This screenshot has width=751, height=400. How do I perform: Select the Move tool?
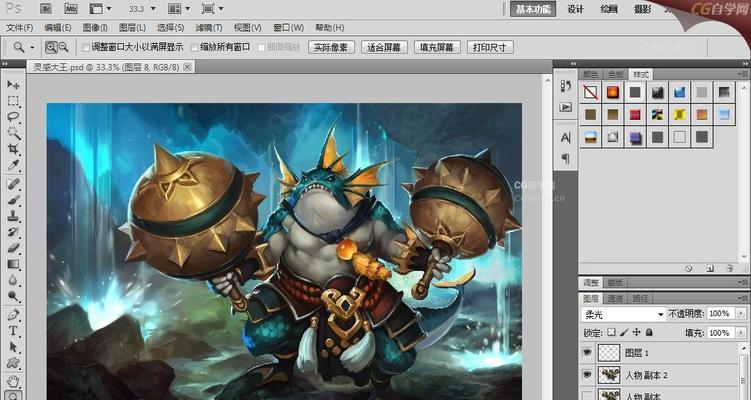coord(13,85)
